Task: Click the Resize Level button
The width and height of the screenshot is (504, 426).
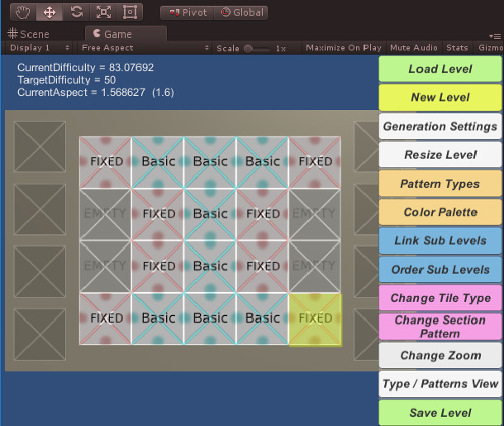Action: (x=440, y=155)
